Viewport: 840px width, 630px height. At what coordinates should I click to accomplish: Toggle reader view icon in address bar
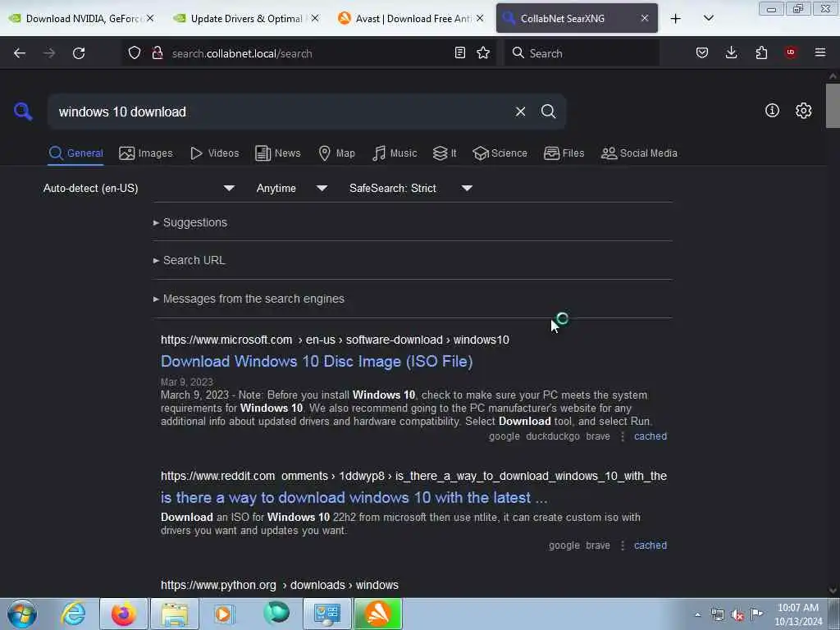459,52
